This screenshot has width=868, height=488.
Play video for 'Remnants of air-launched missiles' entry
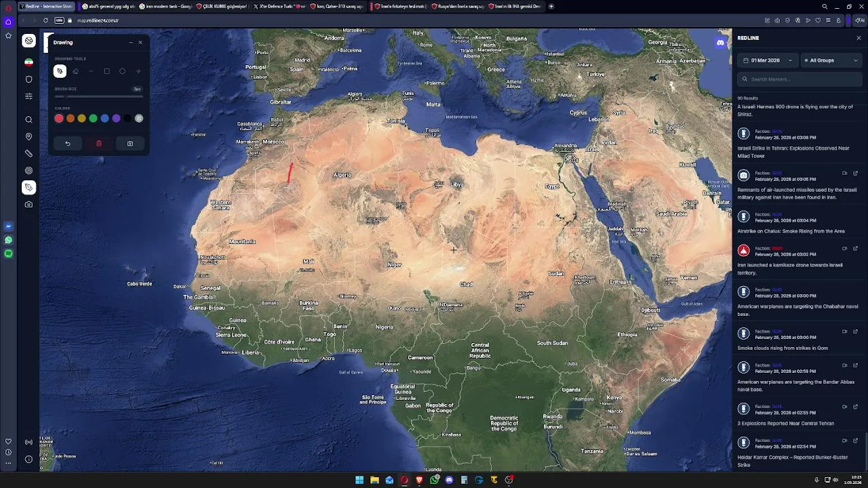[845, 173]
